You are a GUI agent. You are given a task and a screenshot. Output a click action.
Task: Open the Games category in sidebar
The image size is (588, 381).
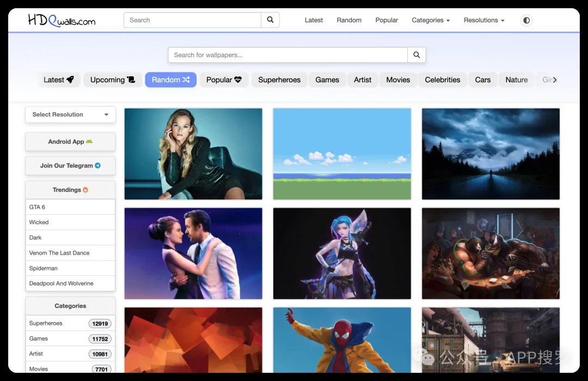click(x=70, y=338)
